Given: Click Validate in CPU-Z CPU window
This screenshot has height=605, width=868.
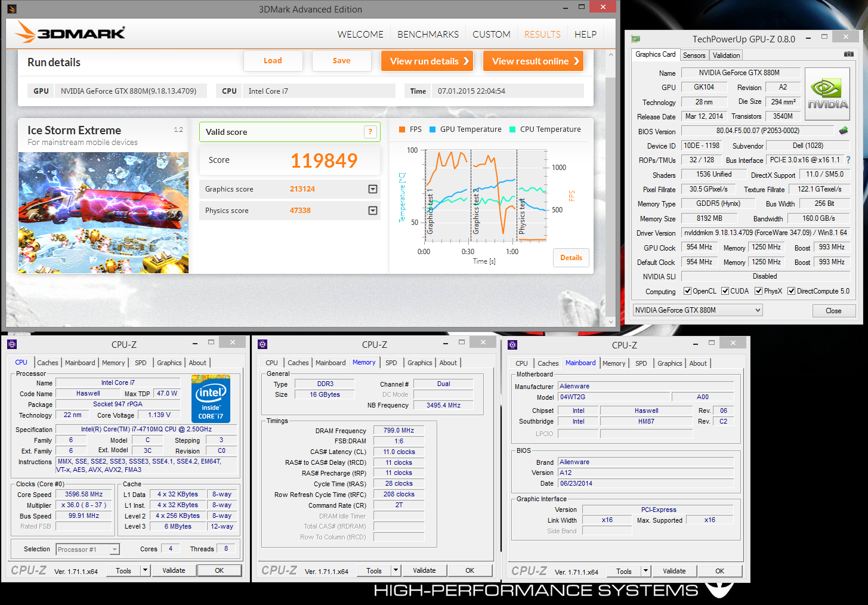Looking at the screenshot, I should click(174, 570).
